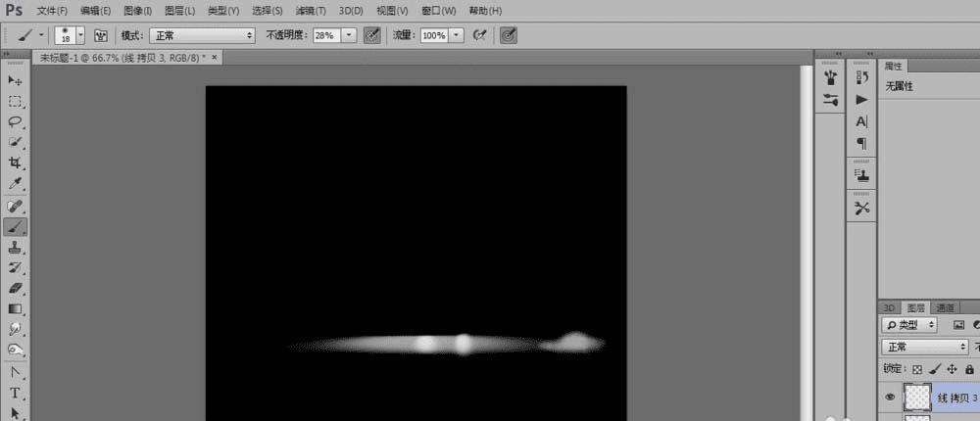This screenshot has width=980, height=421.
Task: Select the Eyedropper tool
Action: (15, 184)
